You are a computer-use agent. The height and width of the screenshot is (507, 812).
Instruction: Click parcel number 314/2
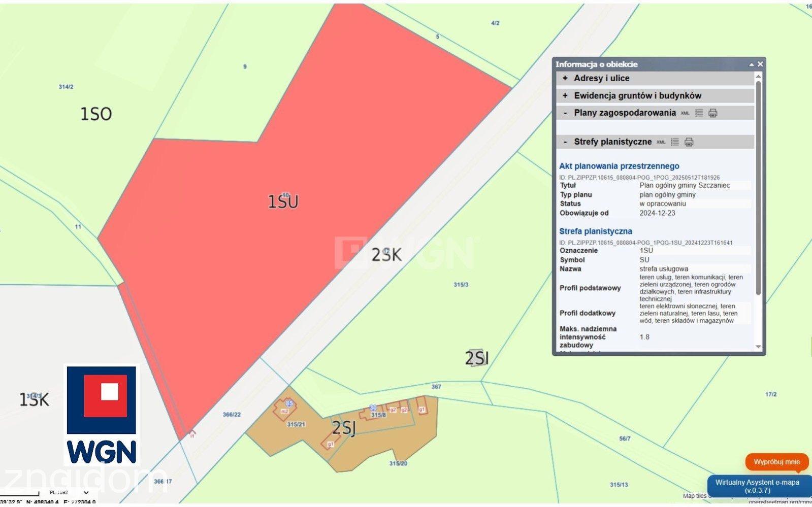click(x=66, y=87)
